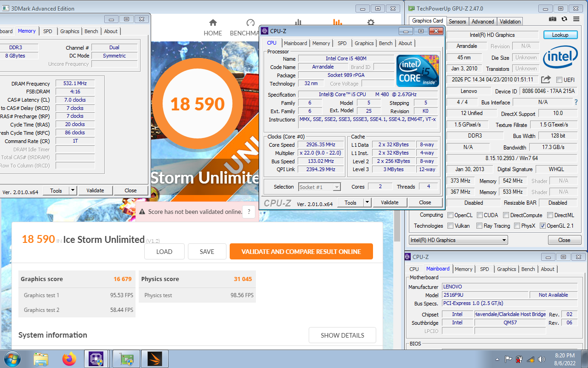
Task: Switch to the Mainboard tab in front CPU-Z window
Action: pos(295,43)
